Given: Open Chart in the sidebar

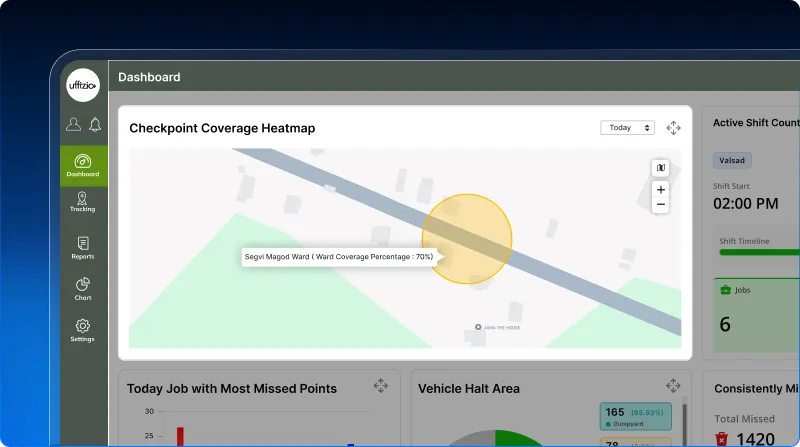Looking at the screenshot, I should point(83,289).
